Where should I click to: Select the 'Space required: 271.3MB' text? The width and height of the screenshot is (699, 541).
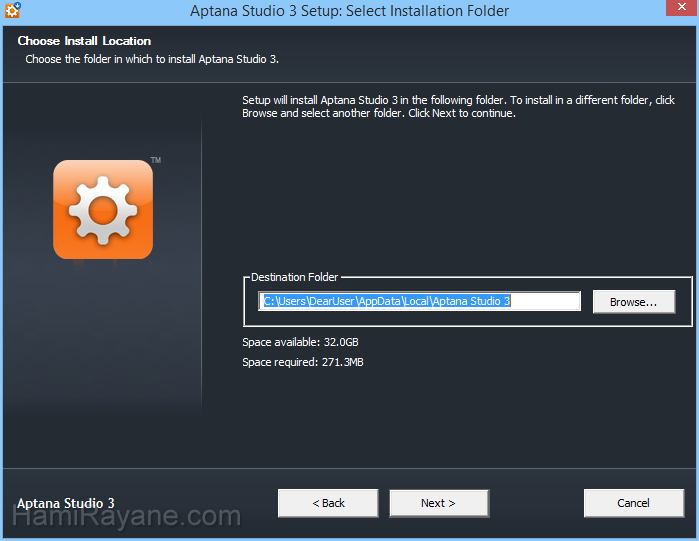coord(303,362)
